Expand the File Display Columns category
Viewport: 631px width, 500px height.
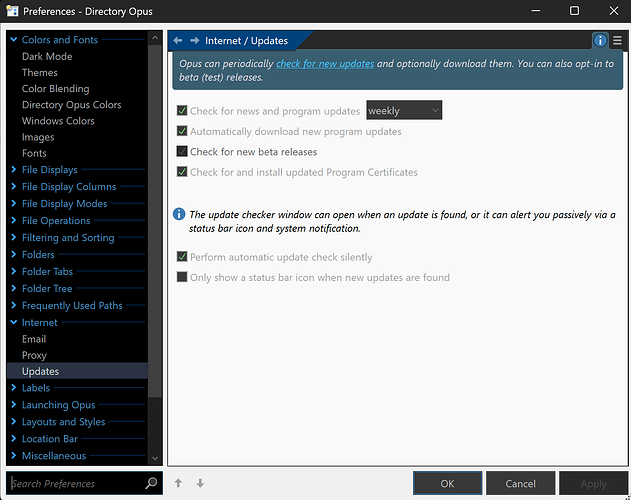pos(14,186)
